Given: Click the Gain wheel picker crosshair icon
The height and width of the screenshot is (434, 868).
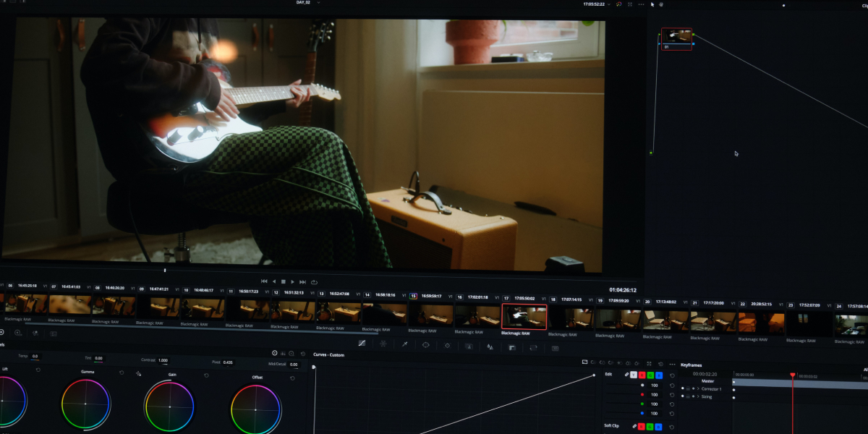Looking at the screenshot, I should pyautogui.click(x=138, y=374).
